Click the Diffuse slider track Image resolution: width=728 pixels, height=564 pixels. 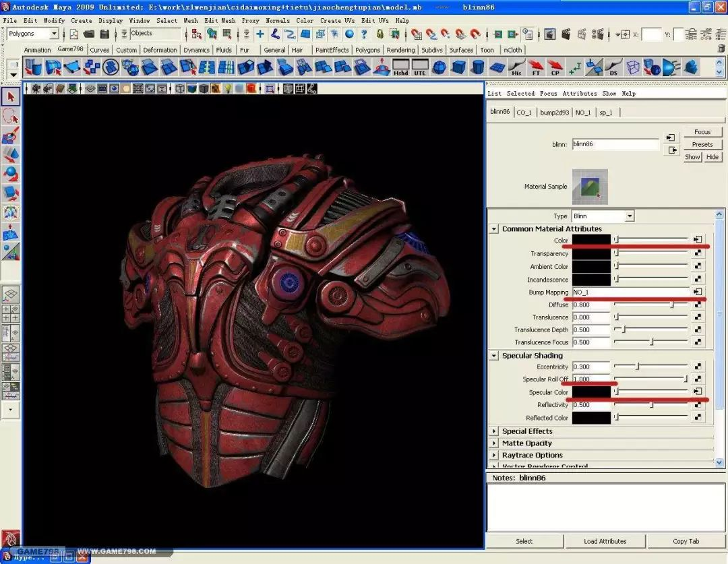click(650, 305)
